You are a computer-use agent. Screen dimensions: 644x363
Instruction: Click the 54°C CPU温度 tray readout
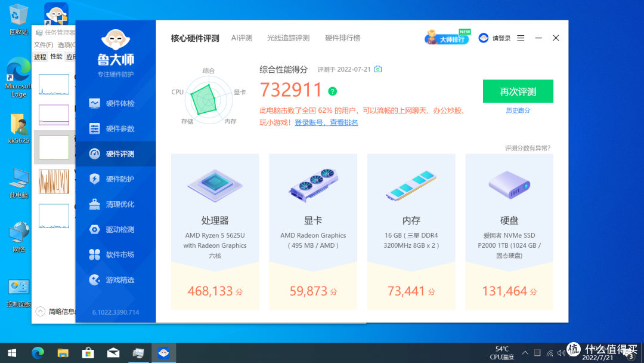coord(502,353)
